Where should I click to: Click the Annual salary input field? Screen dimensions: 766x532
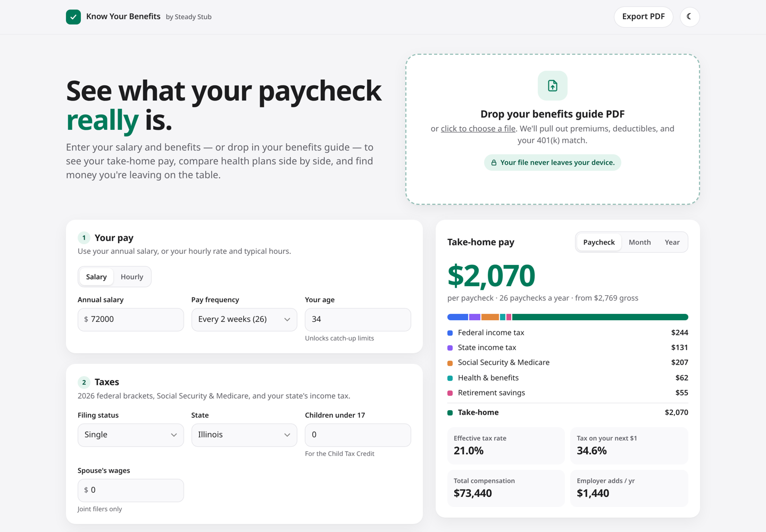(131, 320)
